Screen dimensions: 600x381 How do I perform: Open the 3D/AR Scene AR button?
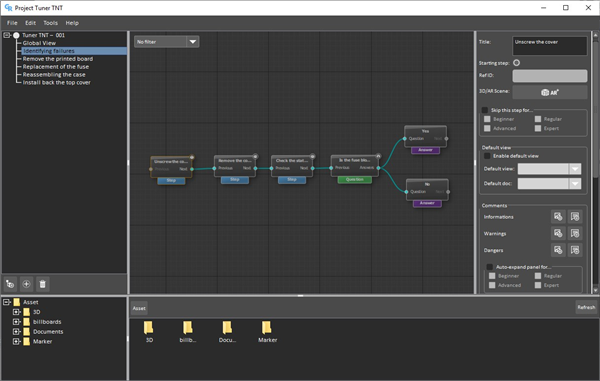coord(549,92)
